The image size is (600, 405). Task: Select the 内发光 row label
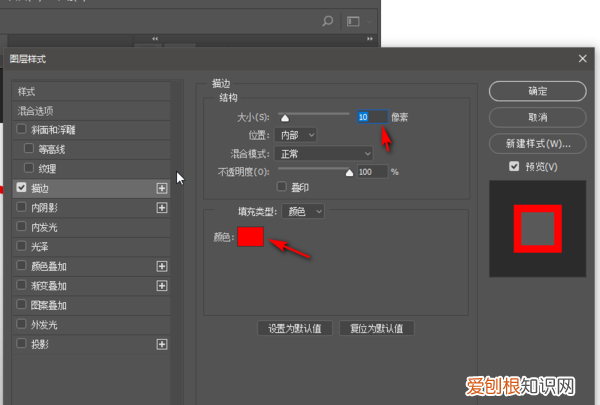point(44,227)
